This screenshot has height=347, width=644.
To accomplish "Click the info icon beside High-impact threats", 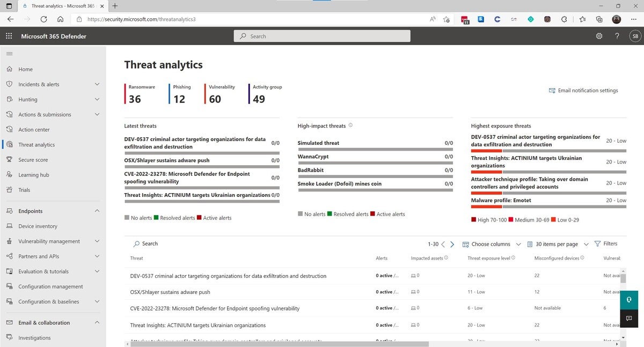I will (350, 125).
